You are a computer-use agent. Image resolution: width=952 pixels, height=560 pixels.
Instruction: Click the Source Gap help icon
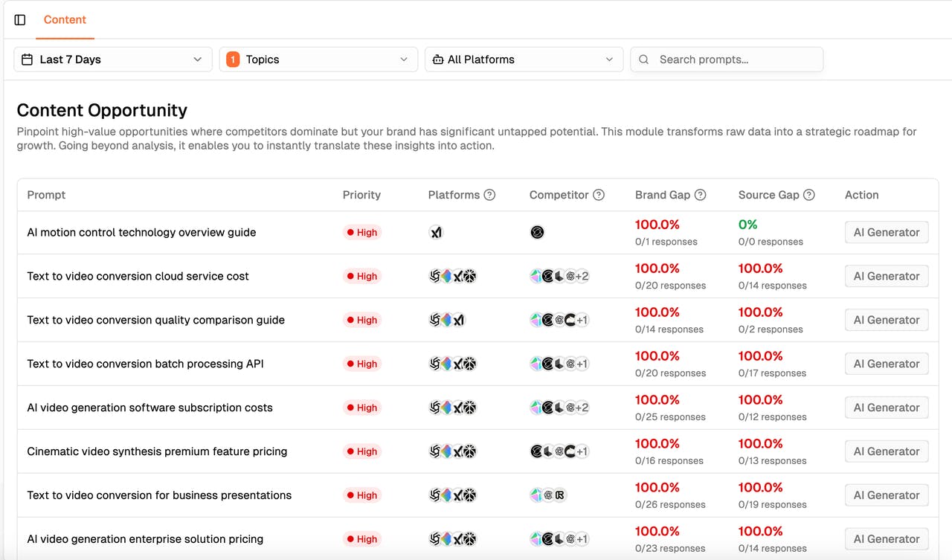[x=809, y=195]
